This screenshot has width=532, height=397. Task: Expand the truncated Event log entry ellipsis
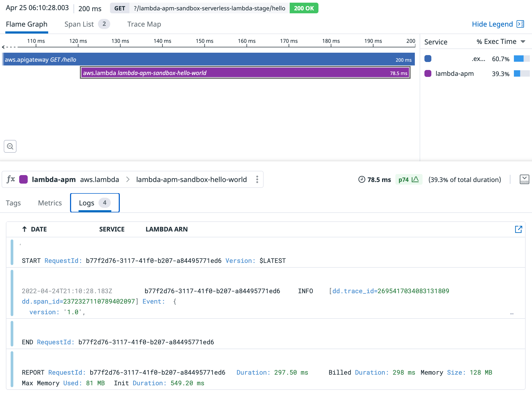point(512,313)
